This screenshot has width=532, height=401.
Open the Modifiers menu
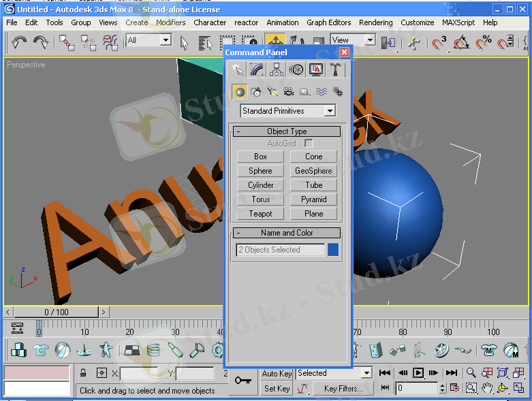[x=170, y=22]
